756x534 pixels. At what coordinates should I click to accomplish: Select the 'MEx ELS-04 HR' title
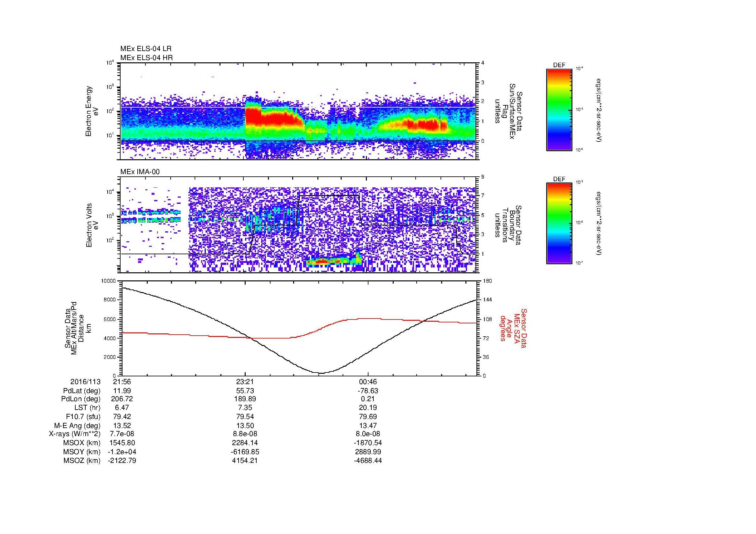tap(146, 58)
